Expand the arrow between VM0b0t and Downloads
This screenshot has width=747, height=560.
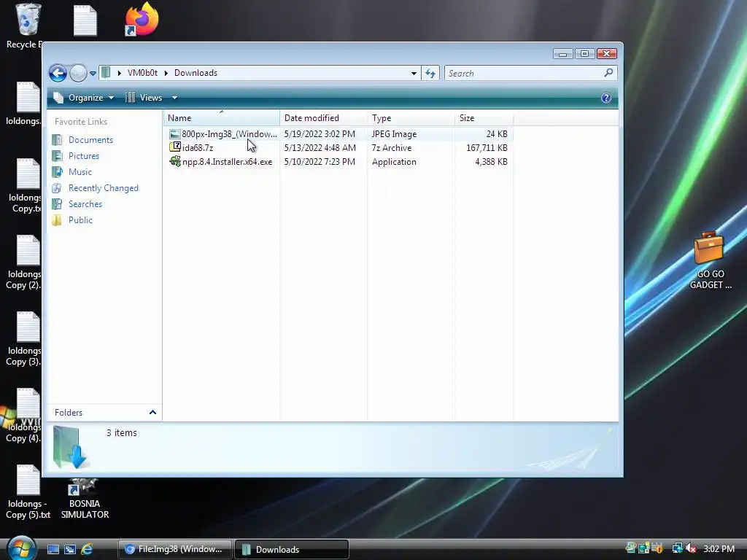pos(166,73)
